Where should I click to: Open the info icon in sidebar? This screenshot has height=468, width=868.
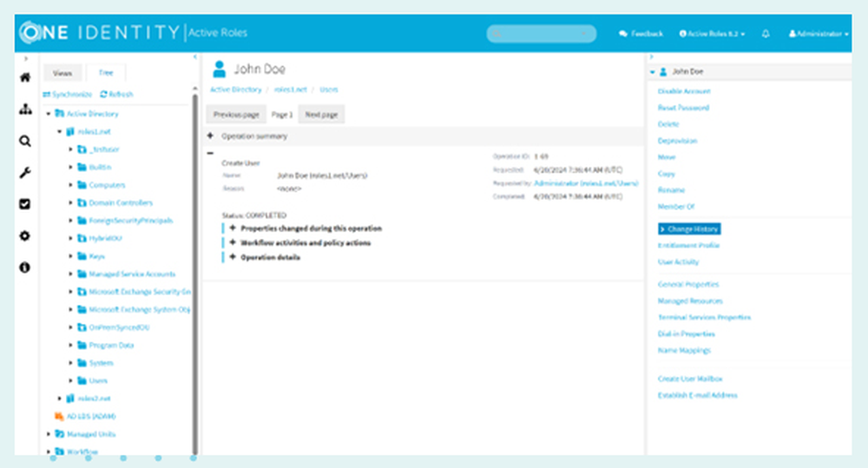tap(25, 267)
